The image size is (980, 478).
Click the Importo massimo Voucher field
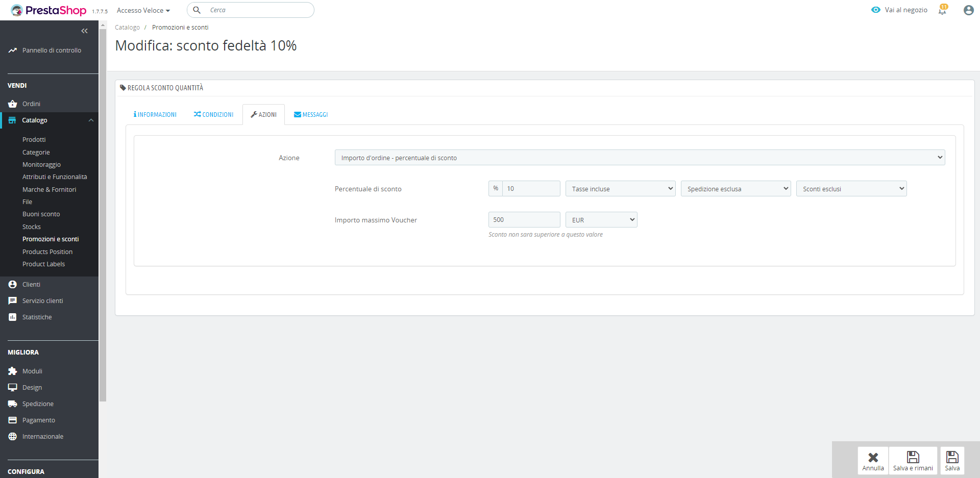pyautogui.click(x=524, y=220)
